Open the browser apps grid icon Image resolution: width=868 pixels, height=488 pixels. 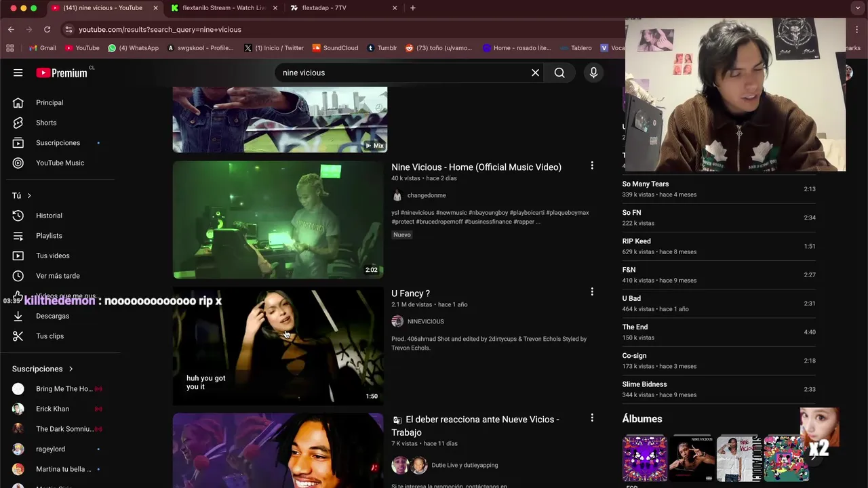[9, 48]
